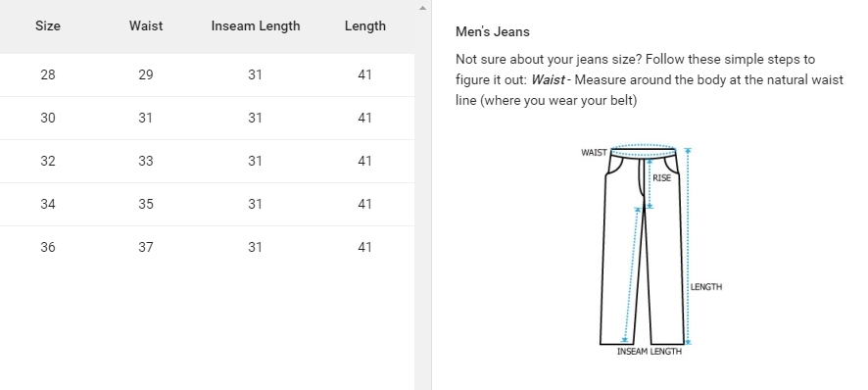Viewport: 868px width, 390px height.
Task: Select the size 30 row
Action: (207, 118)
